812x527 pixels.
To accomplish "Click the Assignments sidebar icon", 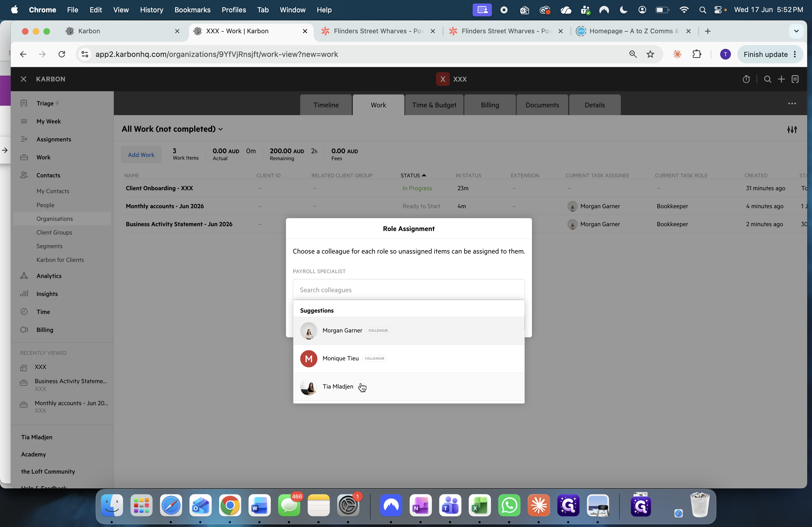I will coord(24,140).
